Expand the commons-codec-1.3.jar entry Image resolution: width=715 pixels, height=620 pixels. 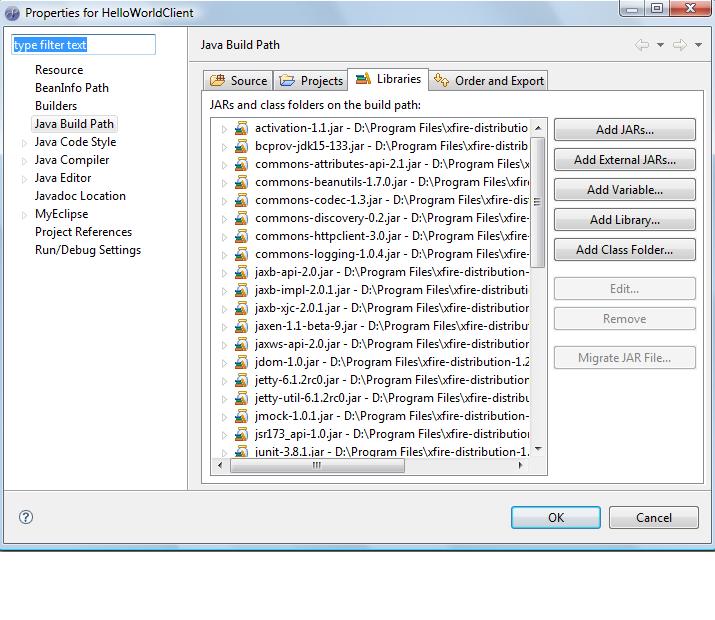tap(224, 202)
